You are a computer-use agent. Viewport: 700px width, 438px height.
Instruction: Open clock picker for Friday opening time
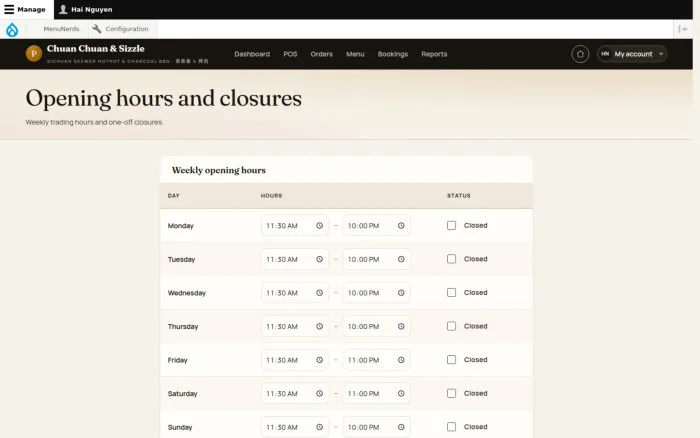[x=320, y=360]
